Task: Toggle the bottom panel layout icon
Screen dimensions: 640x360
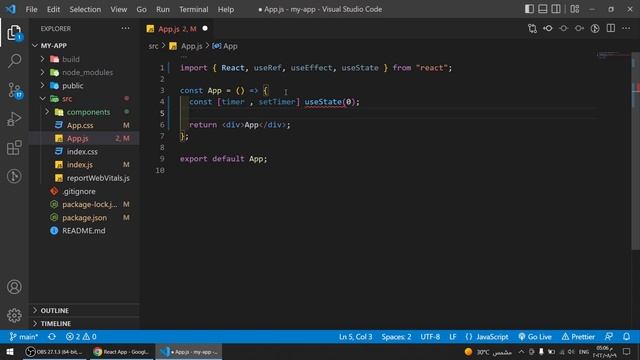Action: coord(542,9)
